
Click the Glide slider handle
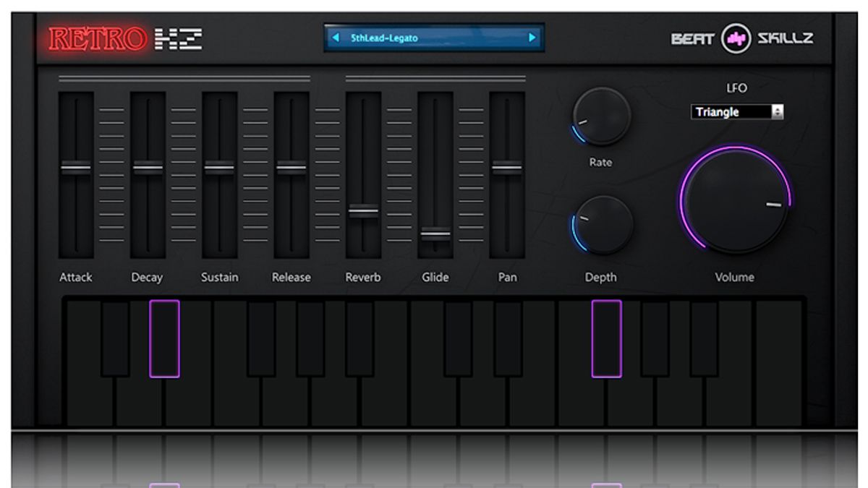435,235
